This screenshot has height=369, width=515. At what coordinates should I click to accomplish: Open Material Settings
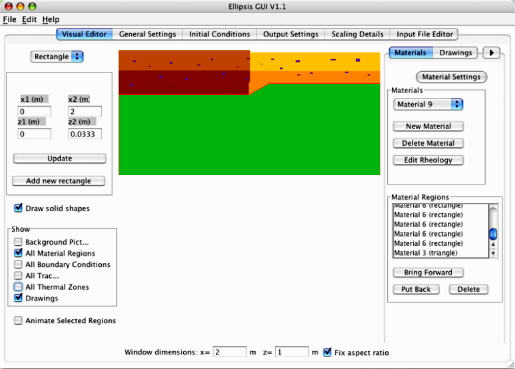(x=451, y=77)
